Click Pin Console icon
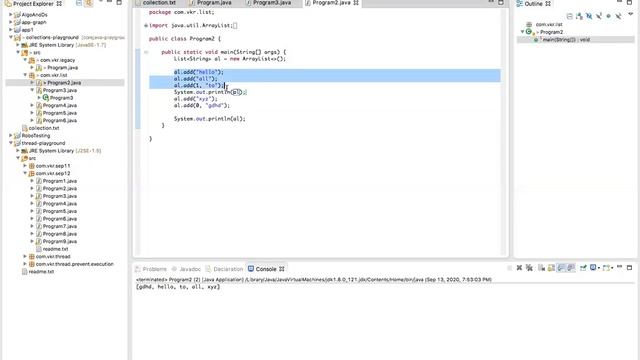 click(x=583, y=268)
